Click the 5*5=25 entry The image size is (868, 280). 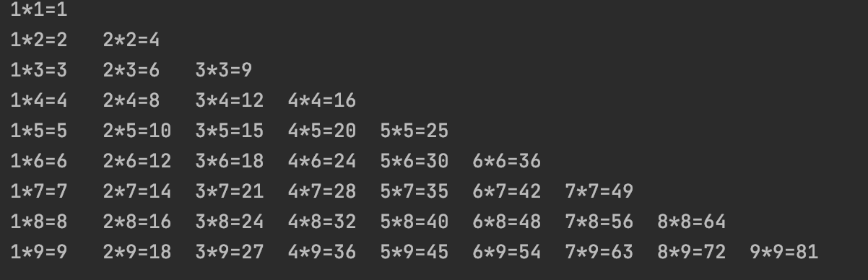(415, 131)
